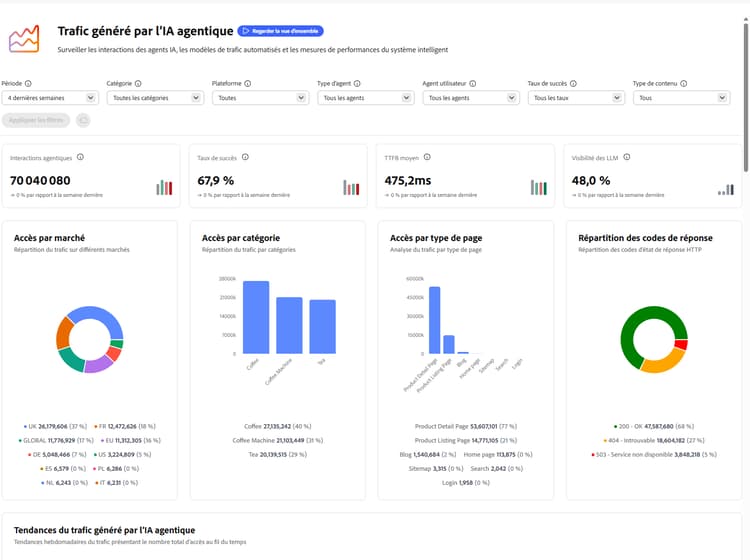
Task: Open info icon next to Type de contenu
Action: [x=684, y=83]
